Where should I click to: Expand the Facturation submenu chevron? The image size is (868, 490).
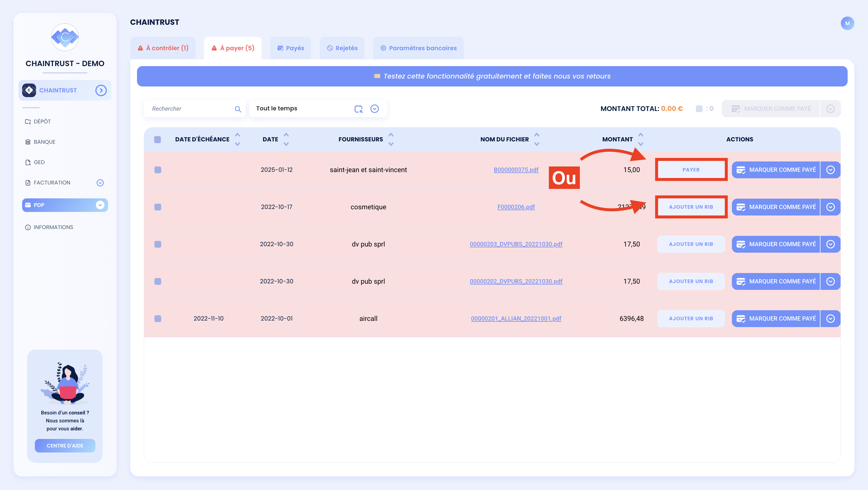click(x=100, y=183)
